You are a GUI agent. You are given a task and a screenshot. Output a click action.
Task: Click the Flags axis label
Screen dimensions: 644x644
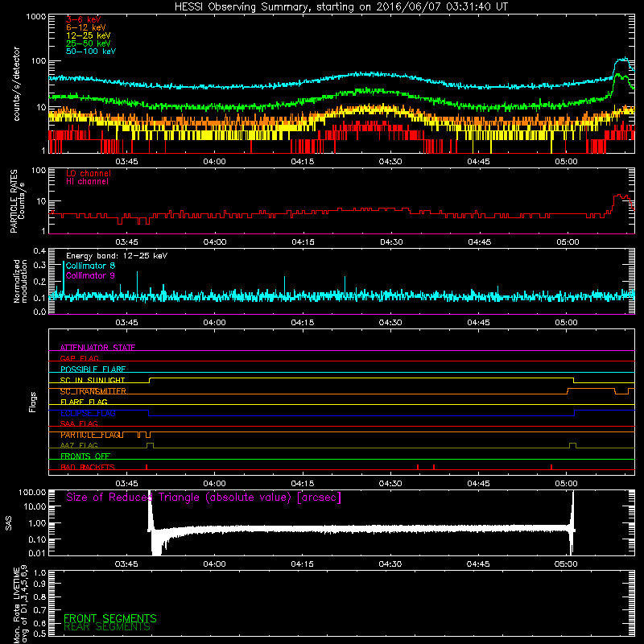[32, 402]
